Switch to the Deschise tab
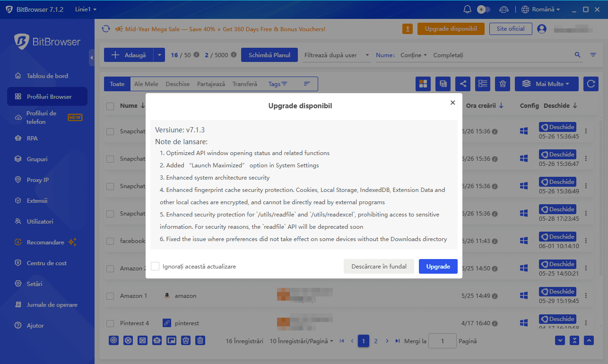 point(178,84)
